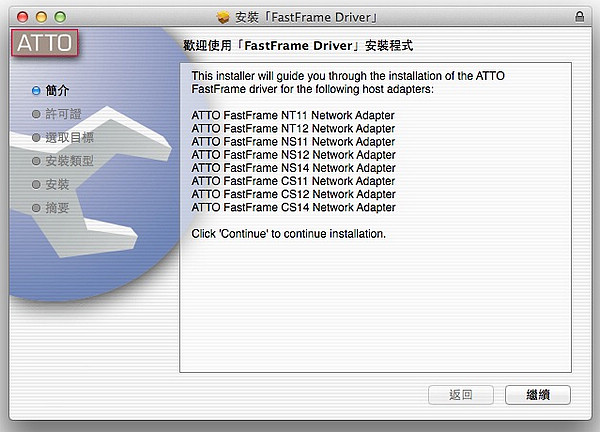The height and width of the screenshot is (432, 600).
Task: Click the package icon beside the window title
Action: (x=223, y=17)
